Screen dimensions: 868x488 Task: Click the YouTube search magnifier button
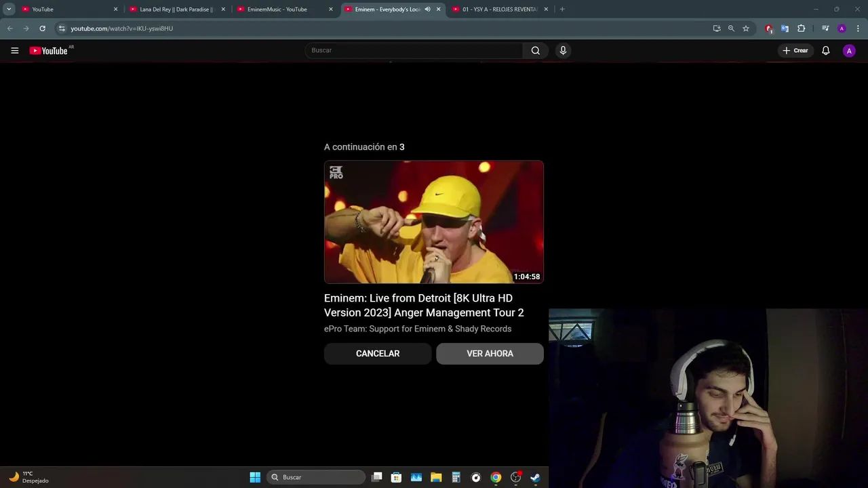pos(536,50)
